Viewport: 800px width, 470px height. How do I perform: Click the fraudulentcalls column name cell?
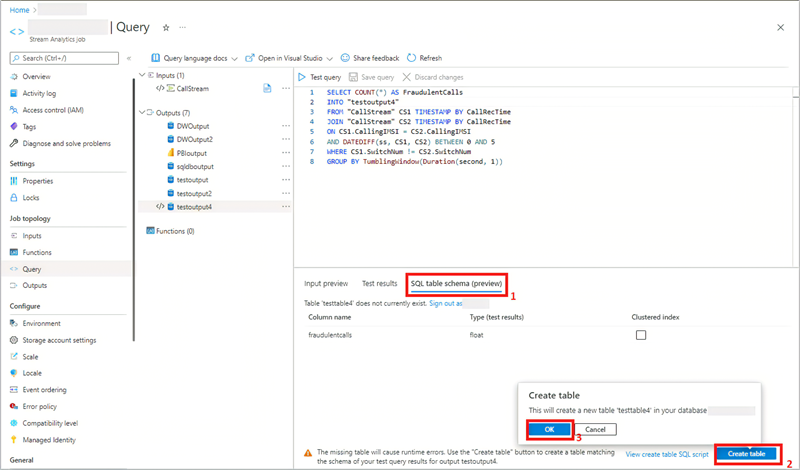coord(330,335)
